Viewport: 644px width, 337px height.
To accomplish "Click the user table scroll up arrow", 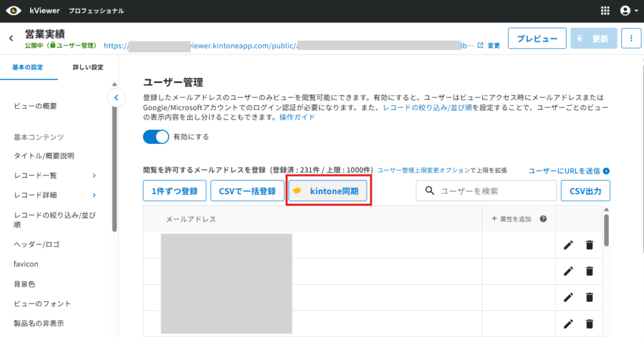I will tap(606, 210).
